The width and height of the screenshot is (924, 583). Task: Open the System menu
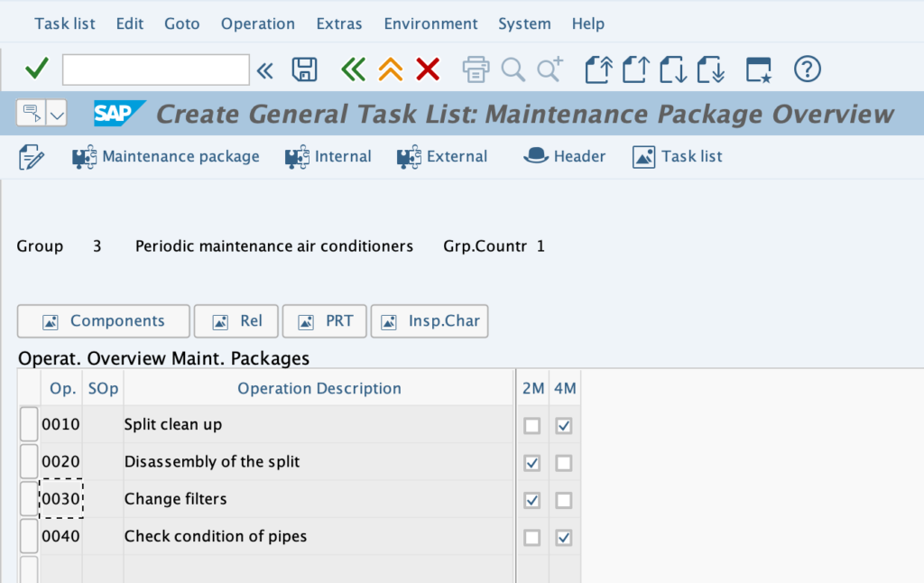(x=524, y=23)
